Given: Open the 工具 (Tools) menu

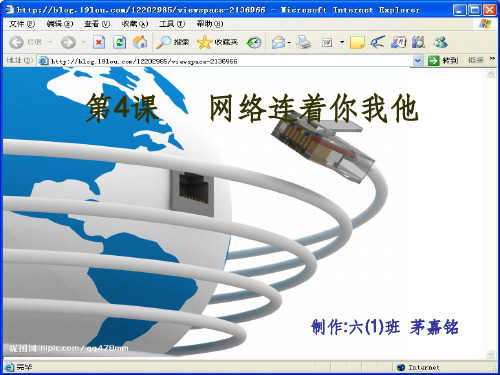Looking at the screenshot, I should (x=172, y=24).
